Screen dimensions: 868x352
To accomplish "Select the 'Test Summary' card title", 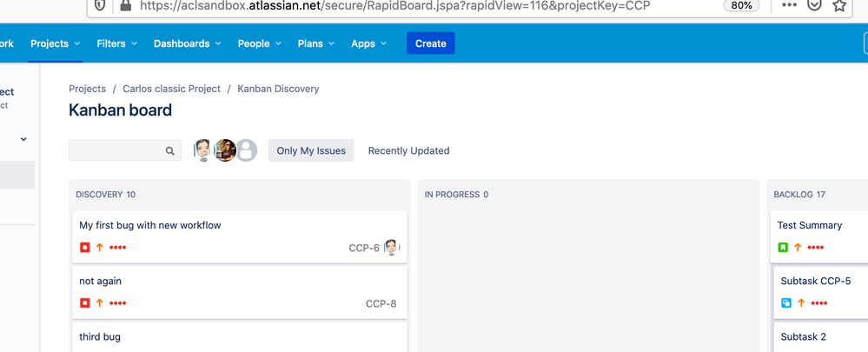I will pyautogui.click(x=809, y=225).
